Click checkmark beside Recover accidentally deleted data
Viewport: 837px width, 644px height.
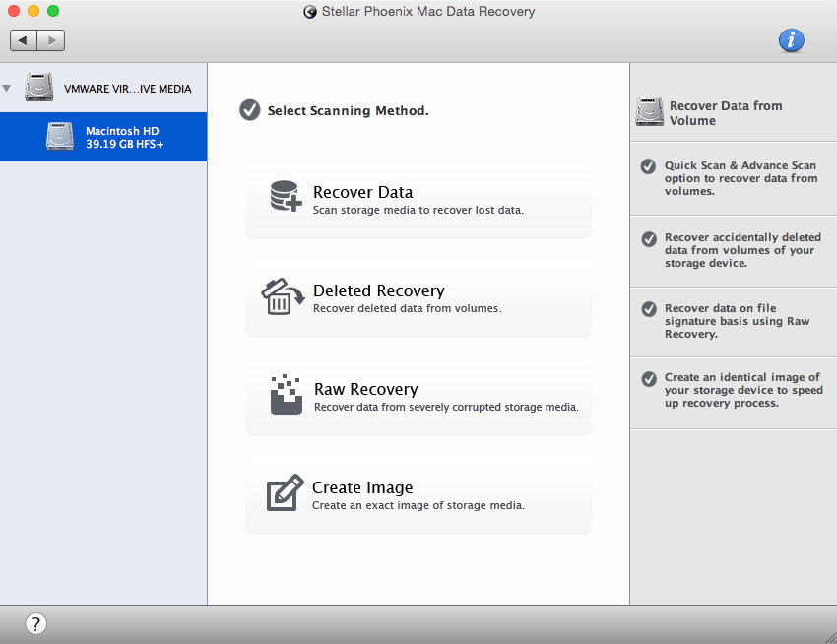[649, 238]
